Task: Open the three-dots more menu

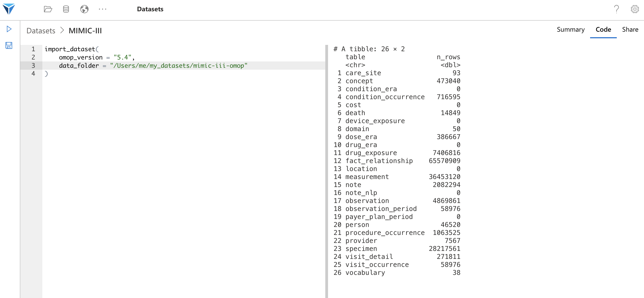Action: click(x=103, y=9)
